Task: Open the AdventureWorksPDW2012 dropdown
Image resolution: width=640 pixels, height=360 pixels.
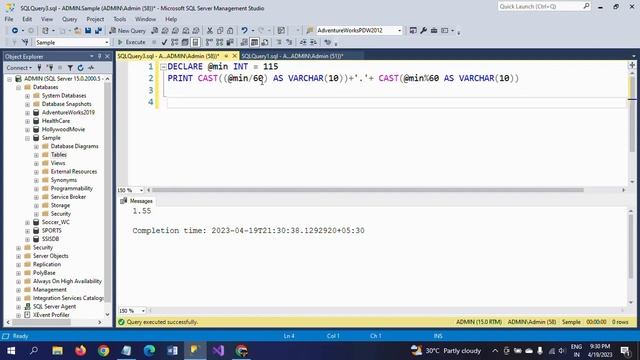Action: click(400, 31)
